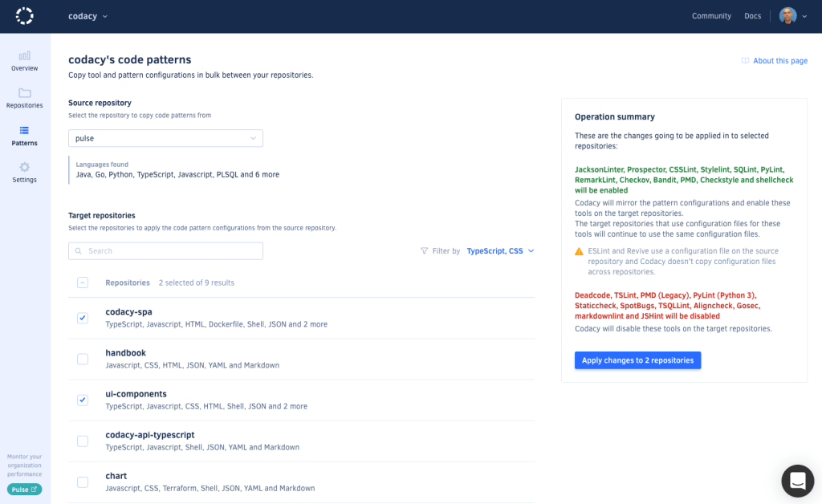Select the Repositories icon in the sidebar
Viewport: 822px width, 504px height.
24,96
